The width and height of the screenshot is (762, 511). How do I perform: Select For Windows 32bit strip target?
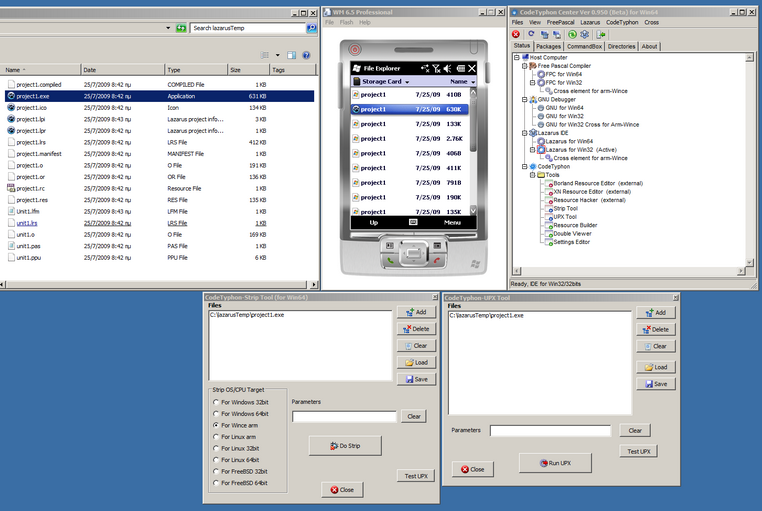[216, 402]
